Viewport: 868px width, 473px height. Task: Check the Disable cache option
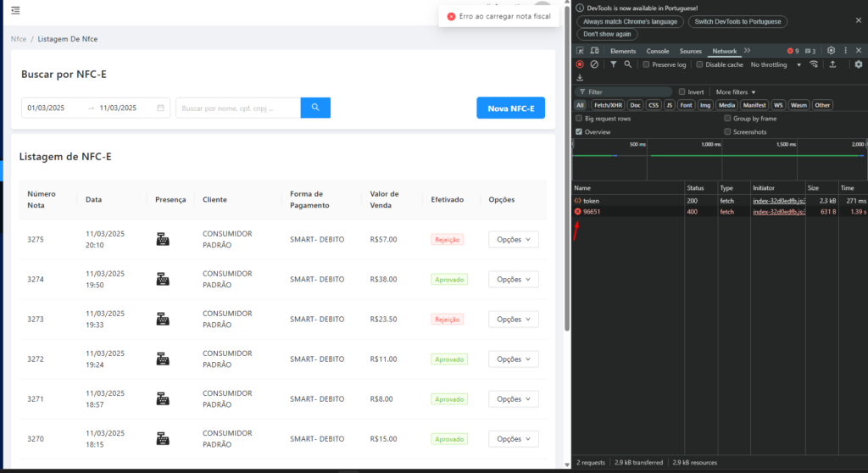point(700,64)
